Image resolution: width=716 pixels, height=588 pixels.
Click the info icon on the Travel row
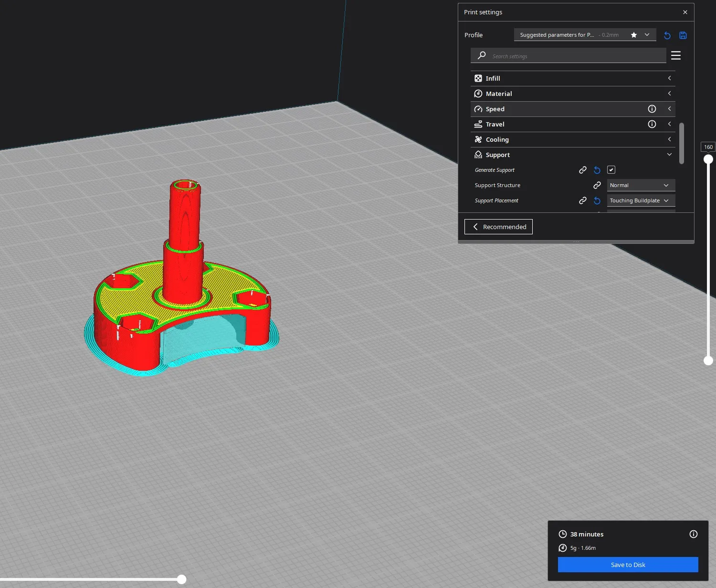pos(652,124)
